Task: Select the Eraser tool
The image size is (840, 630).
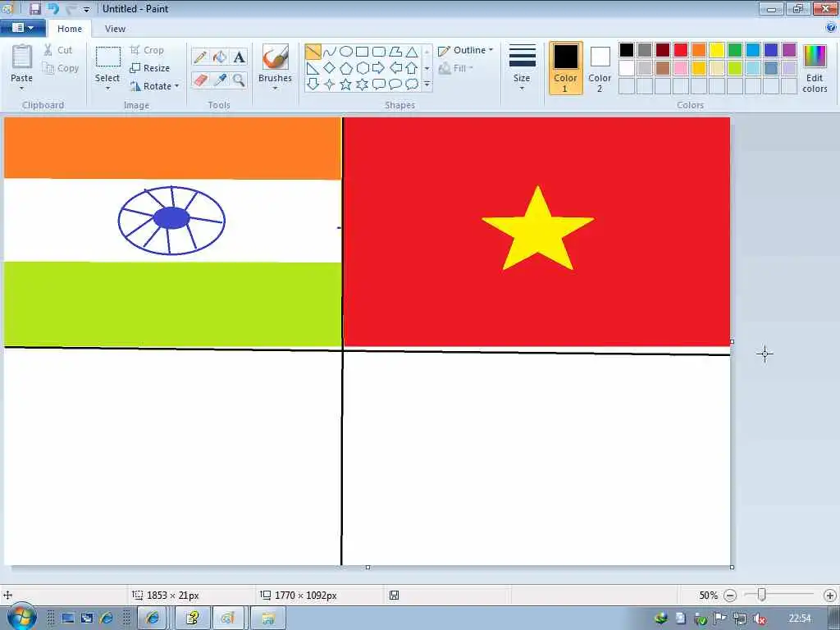Action: click(200, 80)
